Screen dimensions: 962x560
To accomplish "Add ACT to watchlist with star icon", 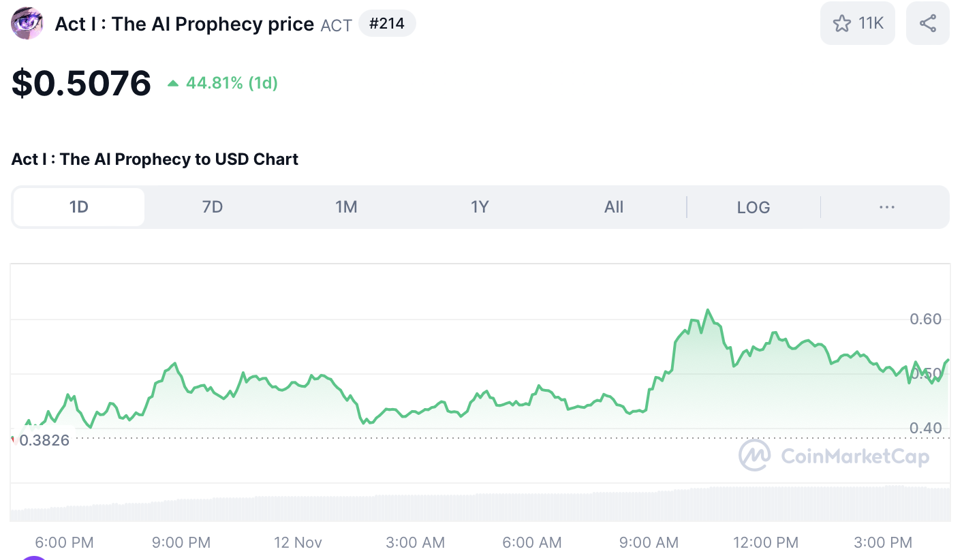I will 842,24.
